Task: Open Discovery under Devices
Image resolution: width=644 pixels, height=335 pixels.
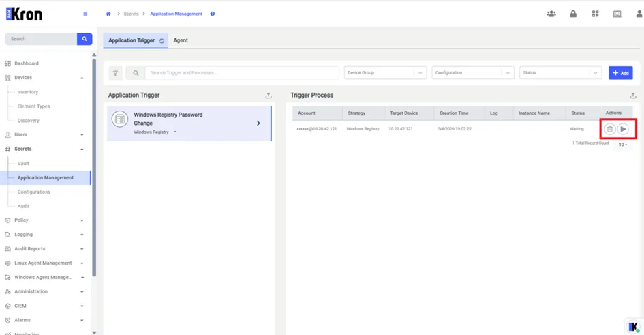Action: tap(29, 121)
